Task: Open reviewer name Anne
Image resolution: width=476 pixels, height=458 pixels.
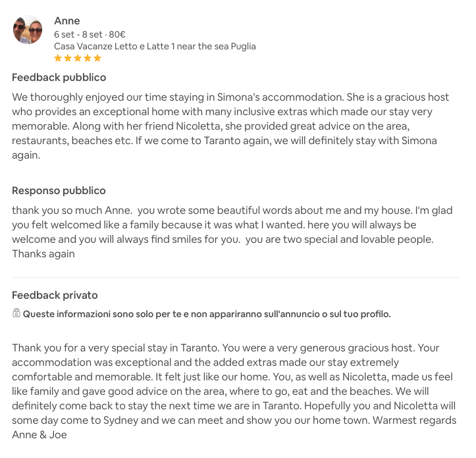Action: pos(66,21)
